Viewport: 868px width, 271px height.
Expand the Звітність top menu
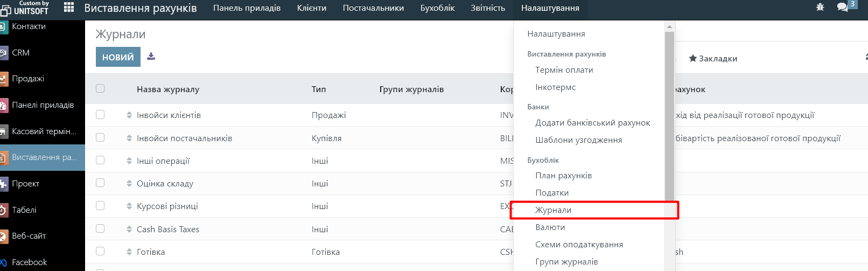[x=487, y=8]
